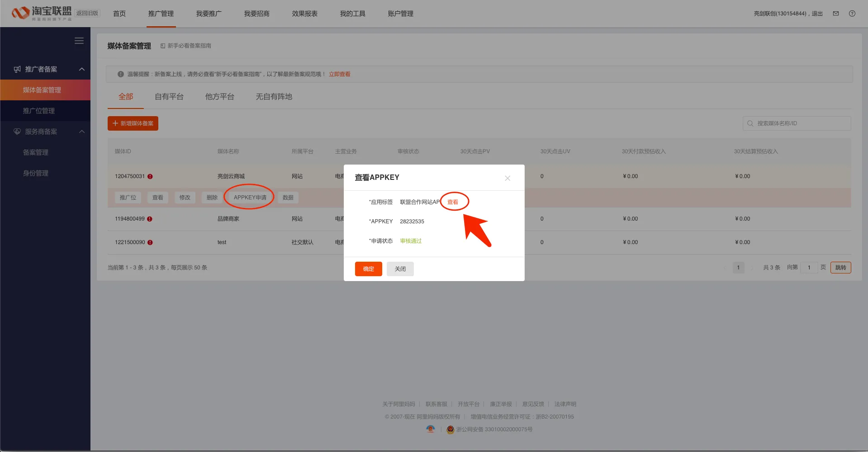Click the 查看 link beside 应用标签
Screen dimensions: 868x452
453,202
